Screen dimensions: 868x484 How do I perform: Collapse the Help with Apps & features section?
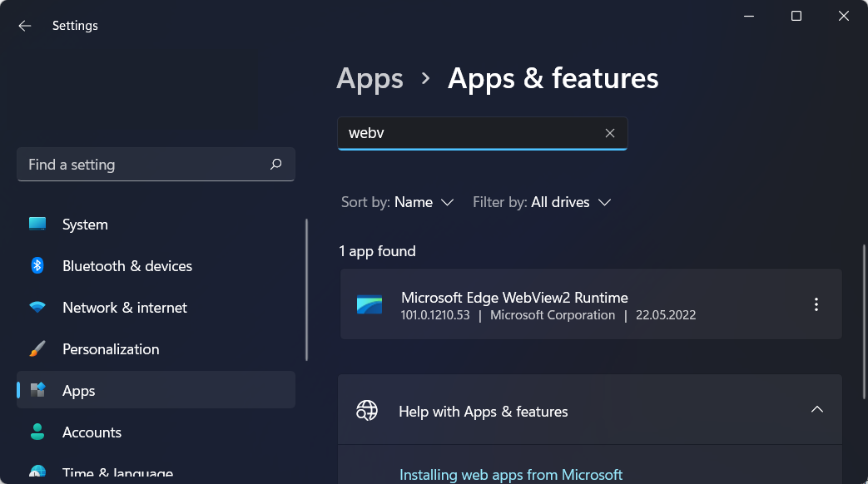click(816, 409)
